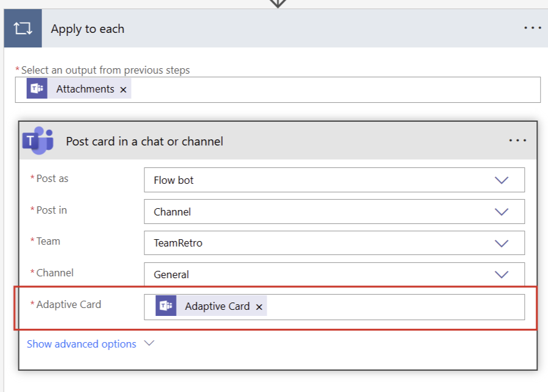Image resolution: width=548 pixels, height=392 pixels.
Task: Click the Apply to each header title
Action: coord(87,29)
